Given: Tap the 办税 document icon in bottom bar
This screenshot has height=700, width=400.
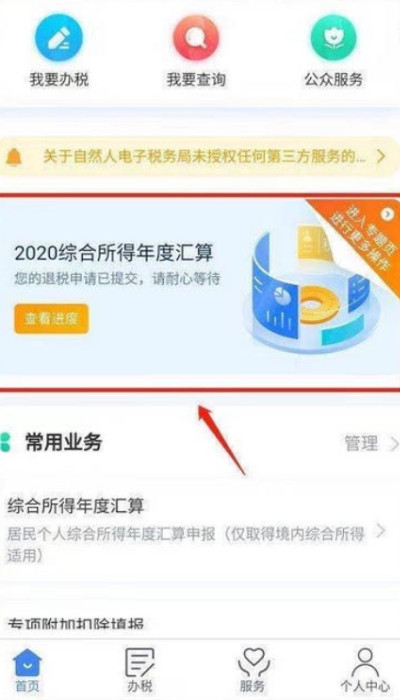Looking at the screenshot, I should point(139,662).
